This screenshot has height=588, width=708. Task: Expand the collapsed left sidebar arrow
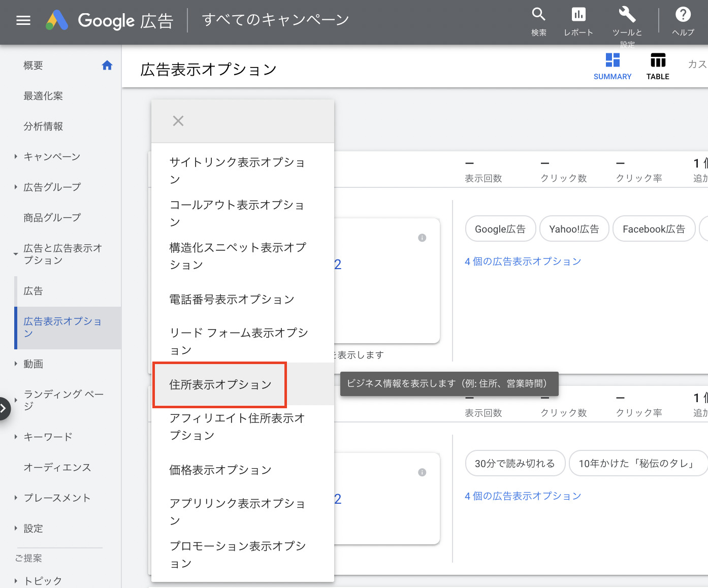[x=4, y=408]
